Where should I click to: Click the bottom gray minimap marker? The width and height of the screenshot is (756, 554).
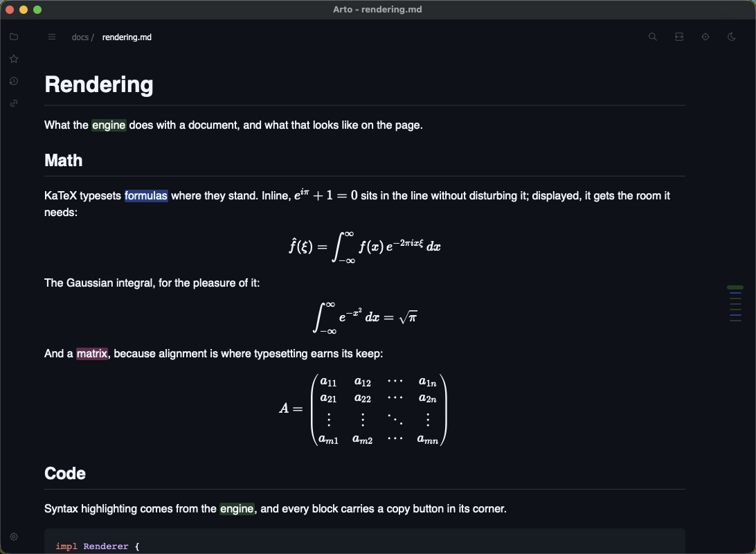[735, 321]
